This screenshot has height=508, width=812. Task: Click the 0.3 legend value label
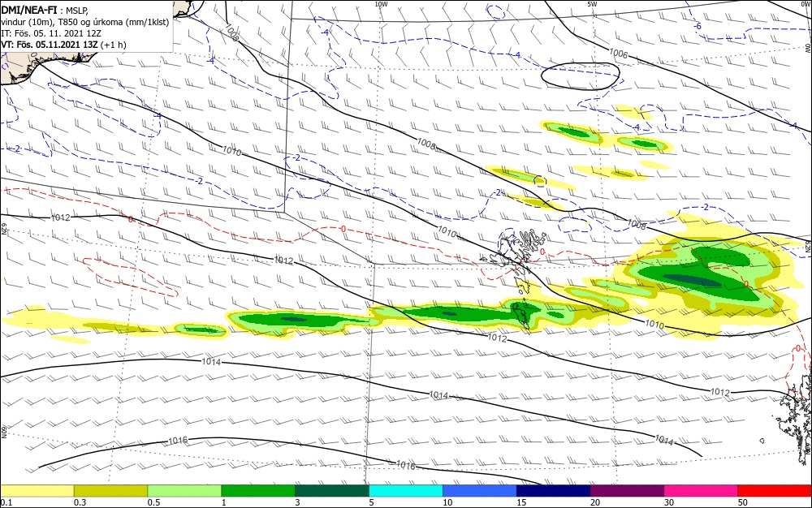point(80,502)
